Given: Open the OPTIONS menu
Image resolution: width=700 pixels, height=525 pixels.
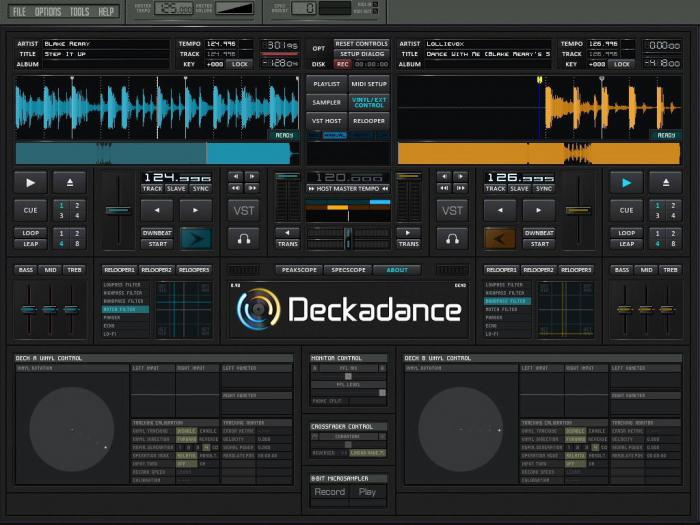Looking at the screenshot, I should [48, 12].
